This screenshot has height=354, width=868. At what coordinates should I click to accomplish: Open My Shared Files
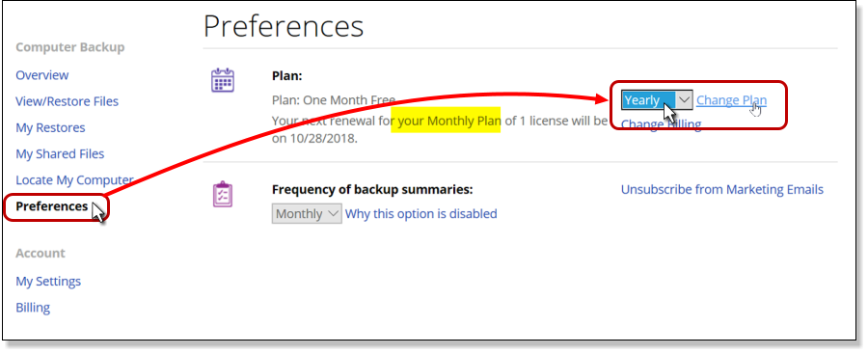pos(60,154)
